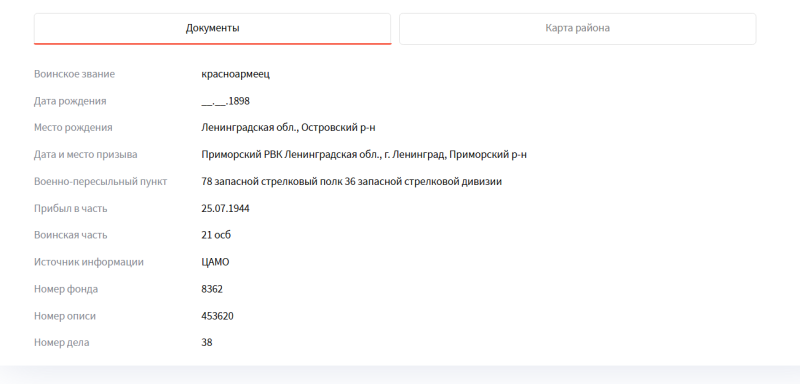The height and width of the screenshot is (384, 800).
Task: Select the Воинское звание label
Action: pos(74,74)
